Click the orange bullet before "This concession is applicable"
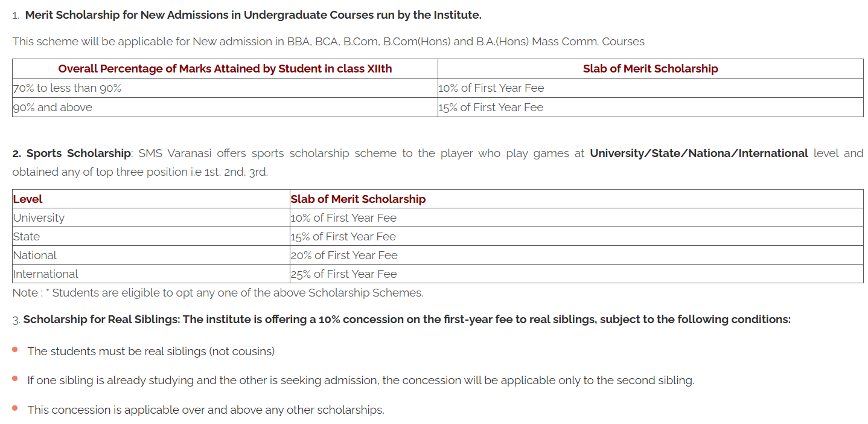The width and height of the screenshot is (868, 424). pyautogui.click(x=15, y=408)
